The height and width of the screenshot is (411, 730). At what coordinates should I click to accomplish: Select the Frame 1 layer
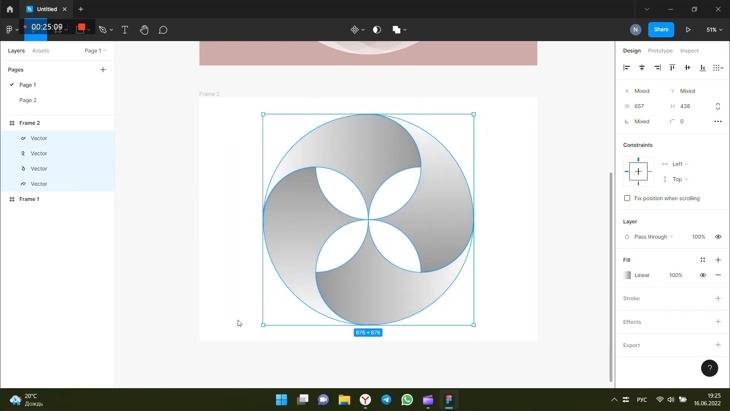tap(30, 199)
